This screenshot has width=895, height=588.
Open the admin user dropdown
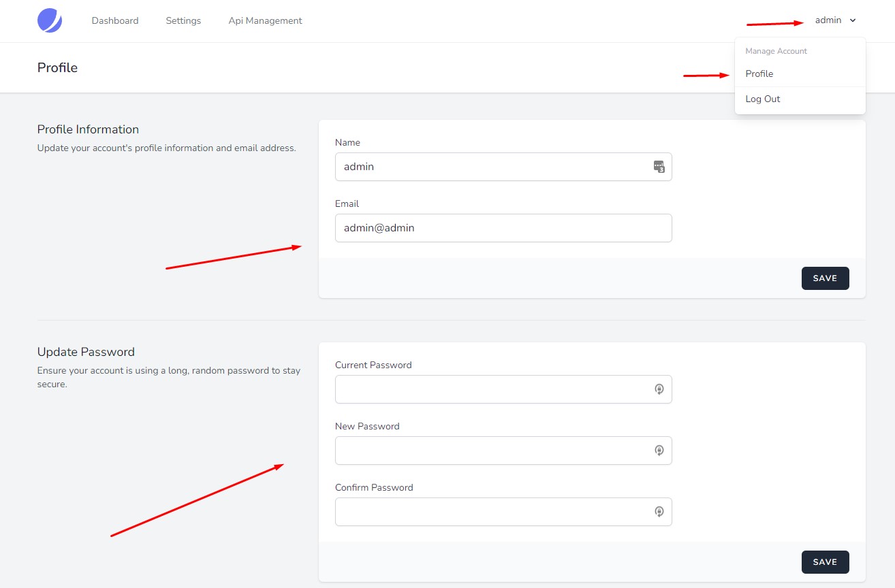(835, 20)
